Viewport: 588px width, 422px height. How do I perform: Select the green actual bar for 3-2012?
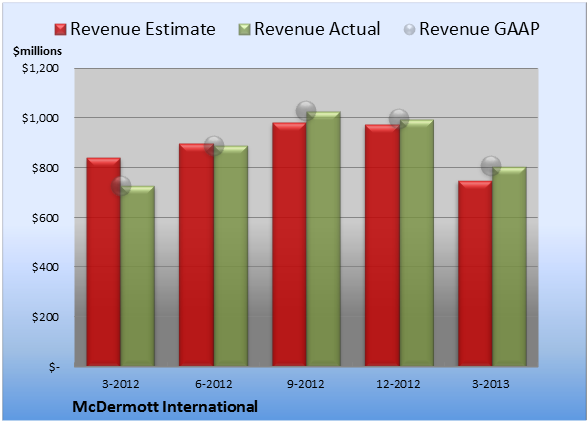pos(138,276)
